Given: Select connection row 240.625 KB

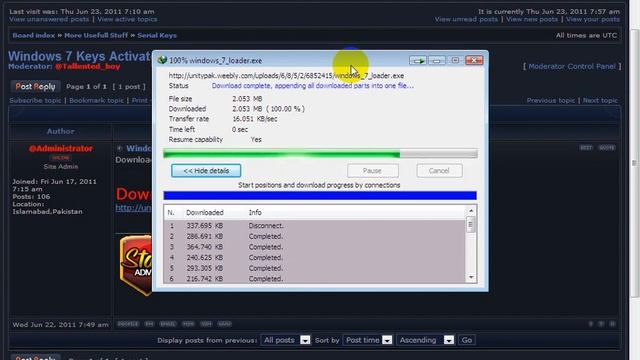Looking at the screenshot, I should click(314, 258).
